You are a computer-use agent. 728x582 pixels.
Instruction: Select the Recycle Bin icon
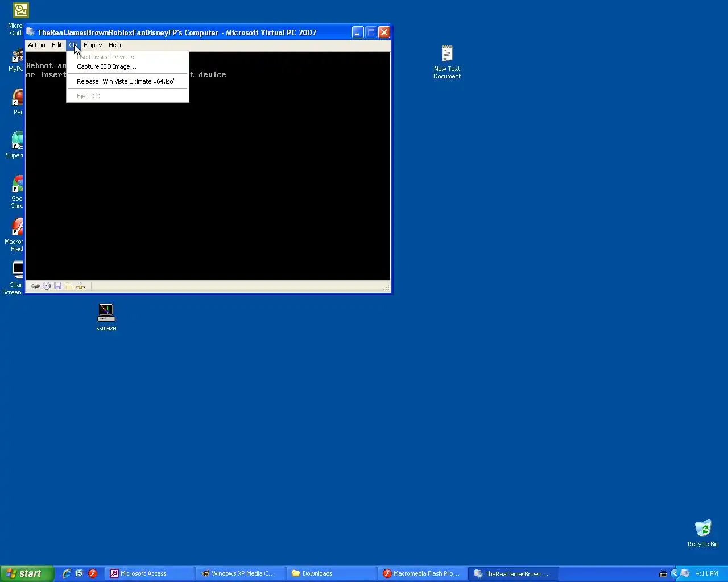703,533
